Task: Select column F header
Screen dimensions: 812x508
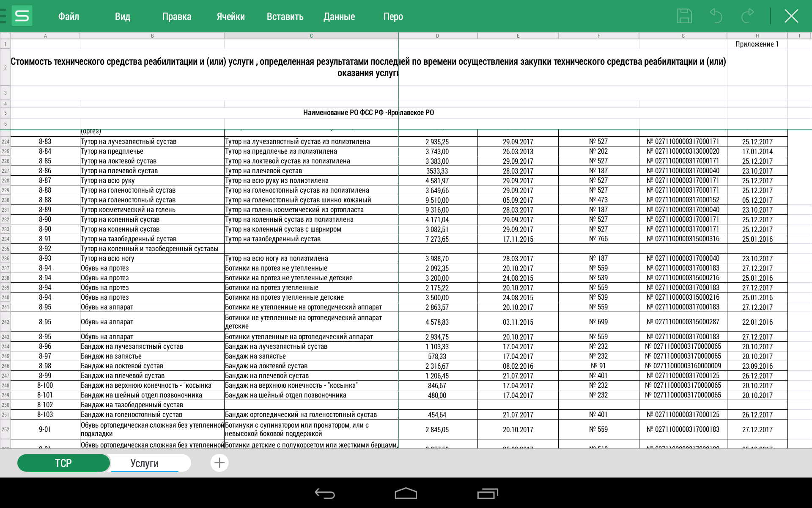Action: coord(599,36)
